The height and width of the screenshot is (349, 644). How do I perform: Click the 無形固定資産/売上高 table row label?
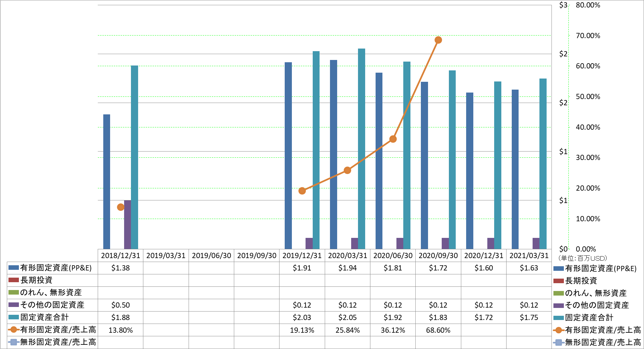coord(58,342)
